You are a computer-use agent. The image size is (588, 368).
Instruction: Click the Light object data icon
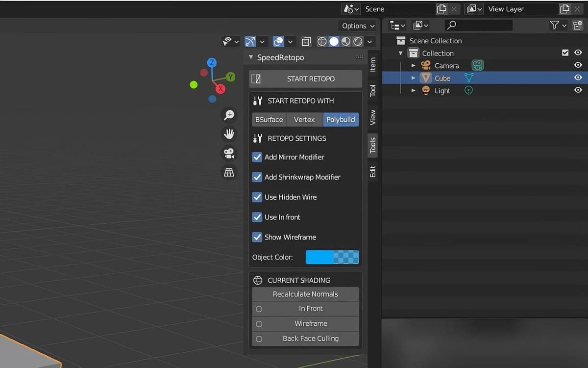coord(468,90)
